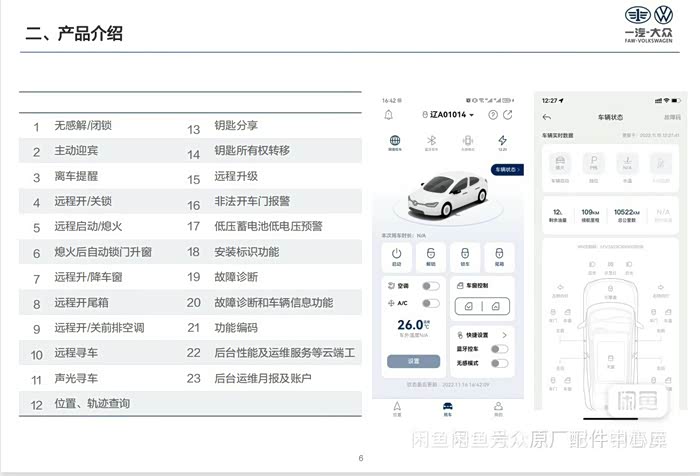Tap the 10522KM total mileage value
The width and height of the screenshot is (700, 476).
click(x=626, y=215)
